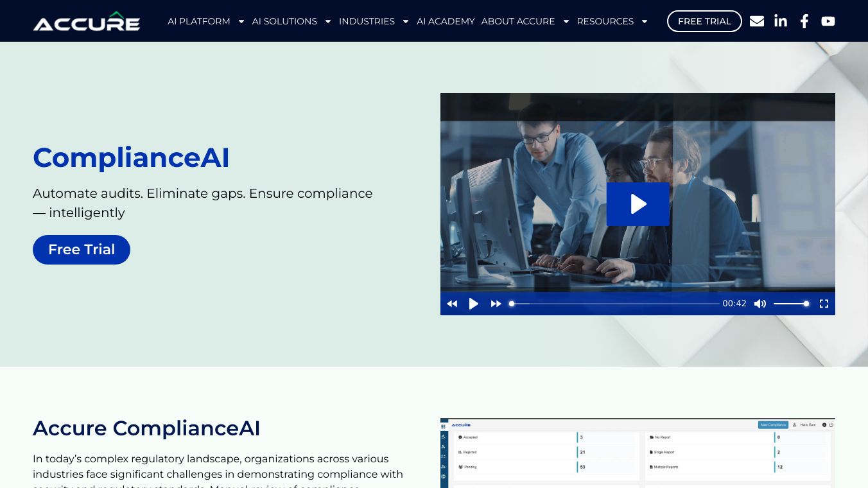
Task: Click the large blue play button on the video
Action: (x=638, y=204)
